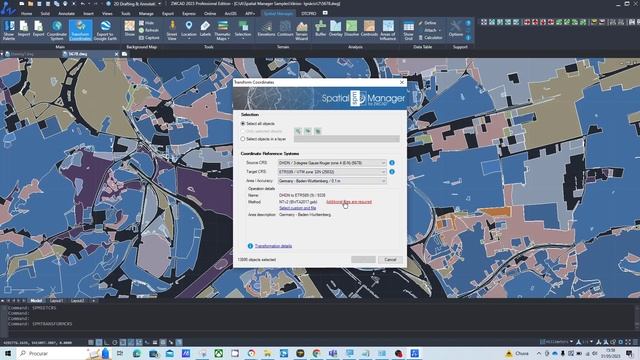This screenshot has height=360, width=640.
Task: Click the Cancel button in the dialog
Action: point(390,260)
